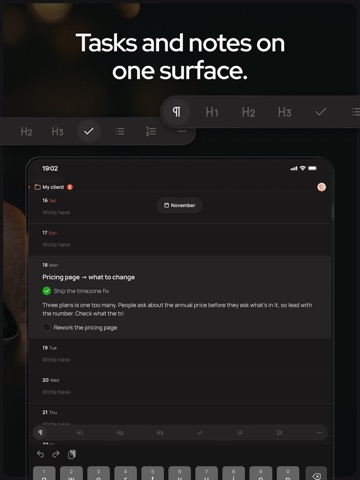The width and height of the screenshot is (360, 480).
Task: Apply H3 heading in upper-right floating toolbar
Action: click(x=285, y=112)
